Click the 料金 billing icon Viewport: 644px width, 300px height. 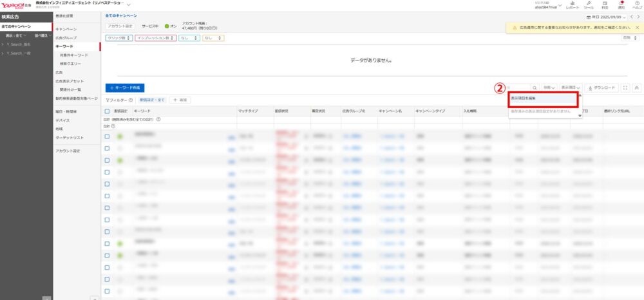[x=605, y=5]
